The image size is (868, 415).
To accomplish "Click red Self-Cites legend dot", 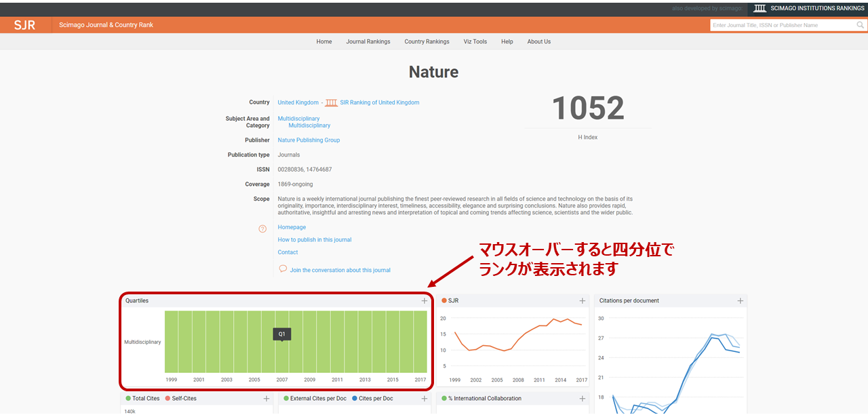I will (x=167, y=399).
